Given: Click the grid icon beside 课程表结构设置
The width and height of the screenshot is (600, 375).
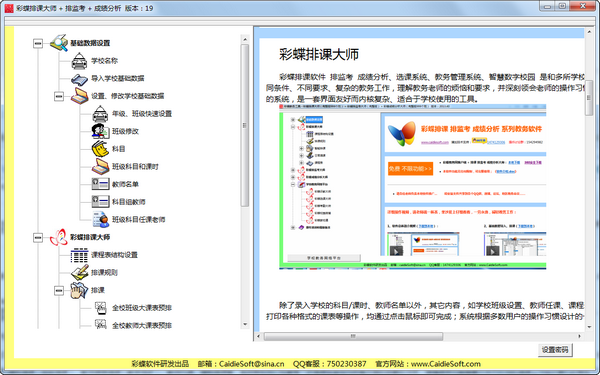Looking at the screenshot, I should point(79,255).
